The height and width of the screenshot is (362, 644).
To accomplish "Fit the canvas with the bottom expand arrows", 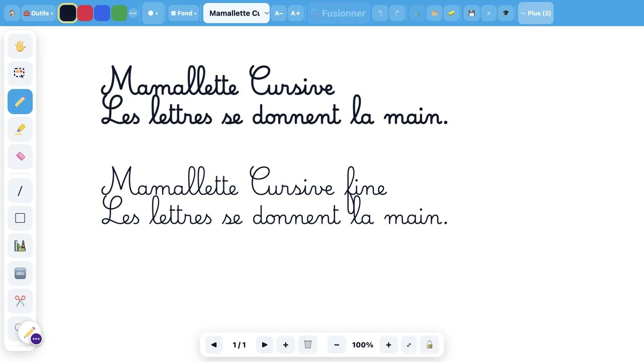I will pyautogui.click(x=409, y=345).
